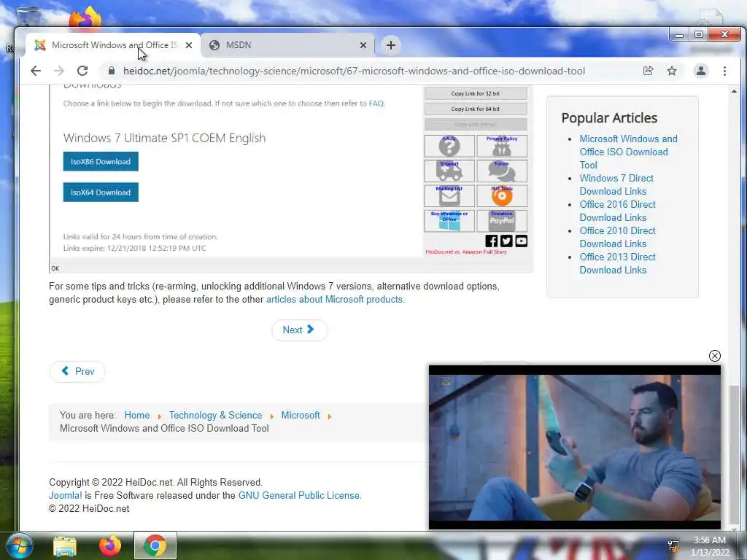The width and height of the screenshot is (747, 560).
Task: Switch to the MSDN tab
Action: [x=287, y=45]
